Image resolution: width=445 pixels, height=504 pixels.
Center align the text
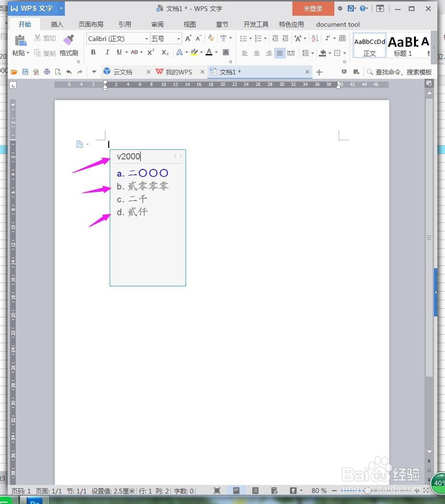(257, 53)
